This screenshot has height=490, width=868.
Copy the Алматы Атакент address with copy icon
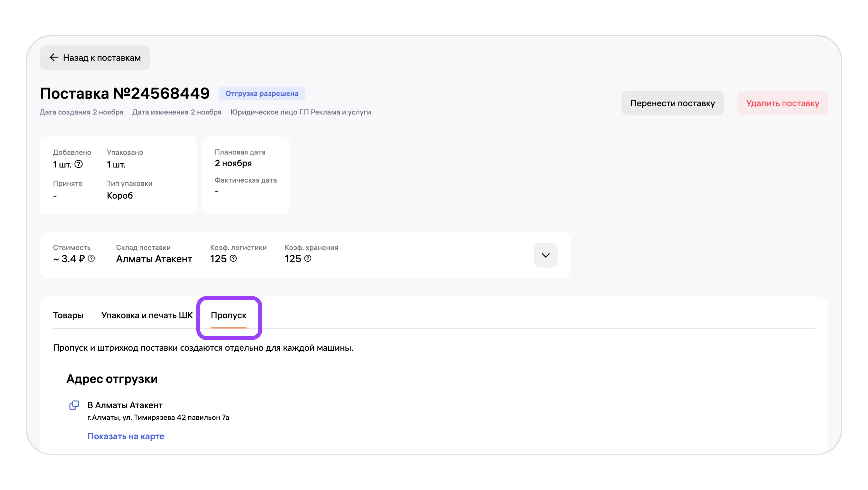tap(74, 405)
